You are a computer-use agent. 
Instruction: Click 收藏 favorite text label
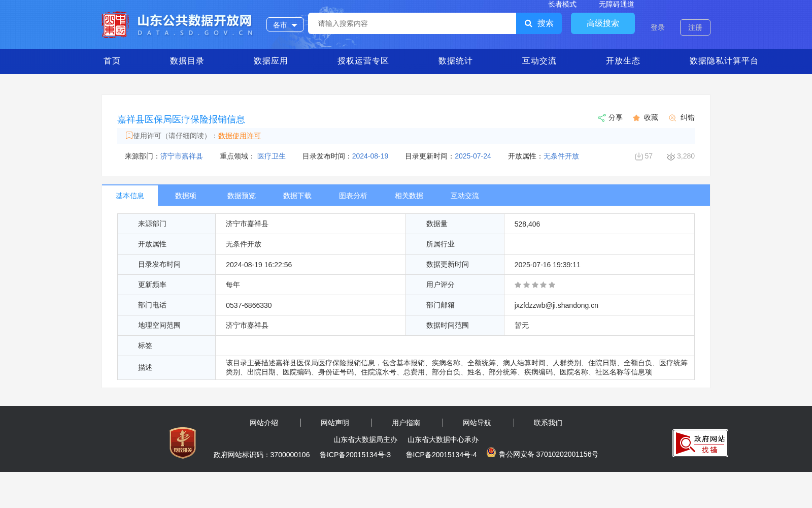(651, 117)
